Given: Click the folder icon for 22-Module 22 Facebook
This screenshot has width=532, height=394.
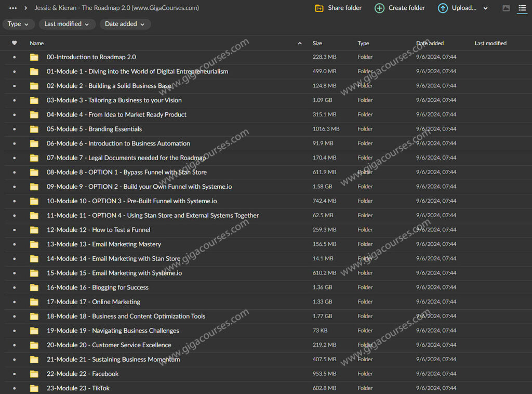Looking at the screenshot, I should tap(34, 374).
